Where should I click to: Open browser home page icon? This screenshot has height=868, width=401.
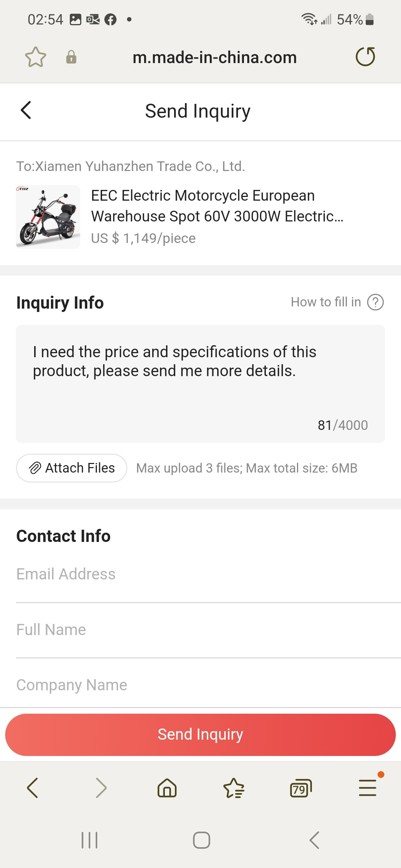[x=167, y=788]
